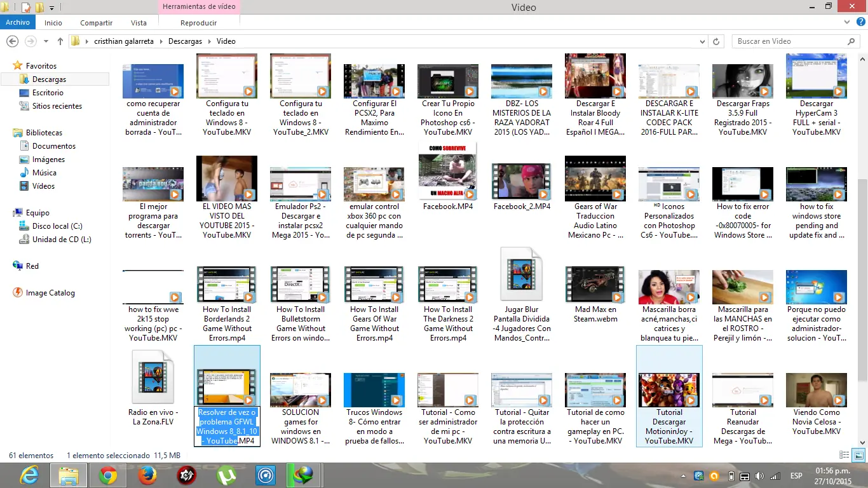Go up one folder level
Viewport: 868px width, 488px height.
(60, 41)
